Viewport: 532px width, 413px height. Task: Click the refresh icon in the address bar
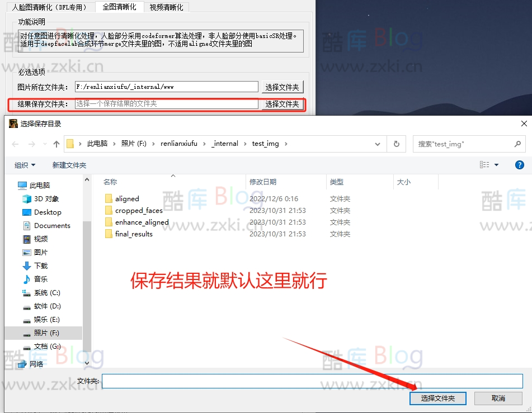tap(397, 144)
